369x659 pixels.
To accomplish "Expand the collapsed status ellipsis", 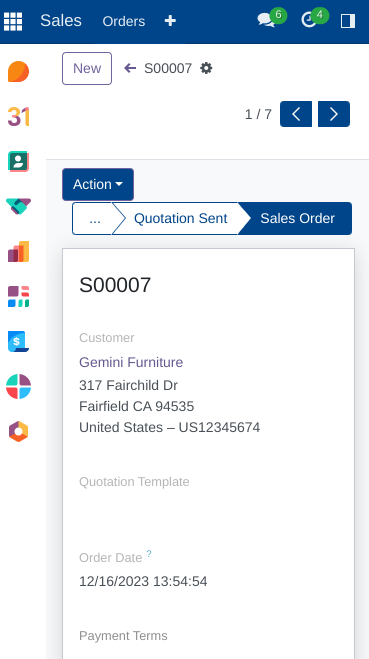I will click(95, 219).
